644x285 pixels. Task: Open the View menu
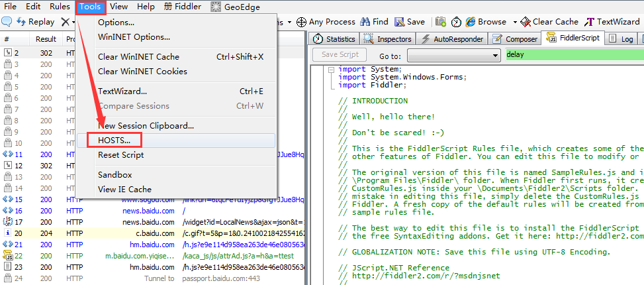coord(118,7)
